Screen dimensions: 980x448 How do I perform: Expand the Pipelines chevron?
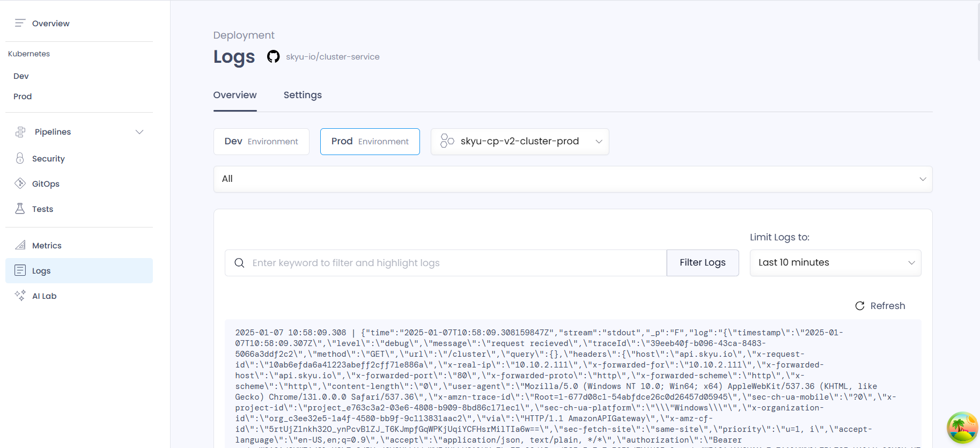pyautogui.click(x=139, y=132)
